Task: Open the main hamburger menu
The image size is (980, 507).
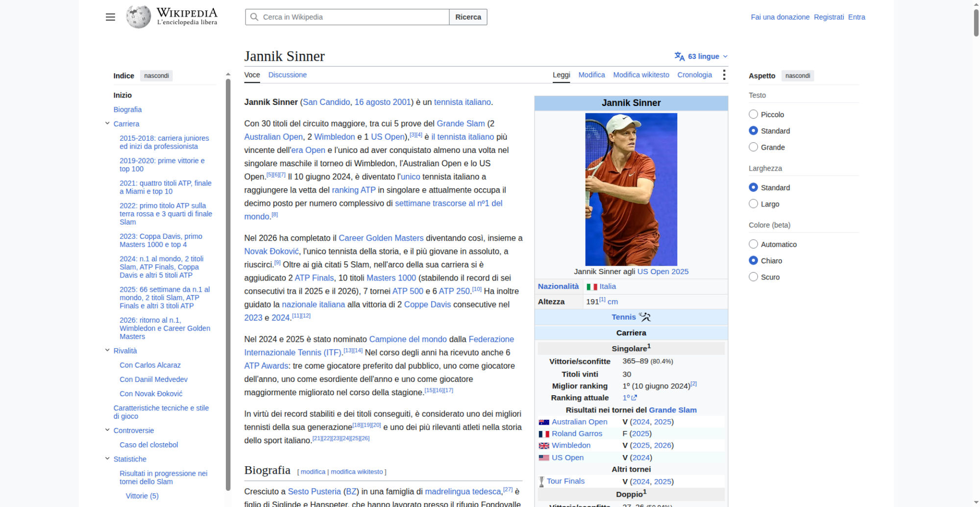Action: tap(110, 17)
